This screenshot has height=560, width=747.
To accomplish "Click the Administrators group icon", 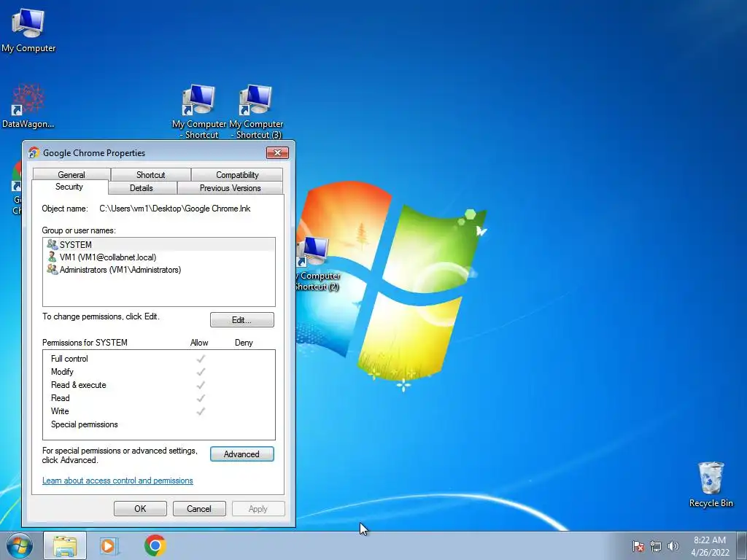I will pos(52,270).
